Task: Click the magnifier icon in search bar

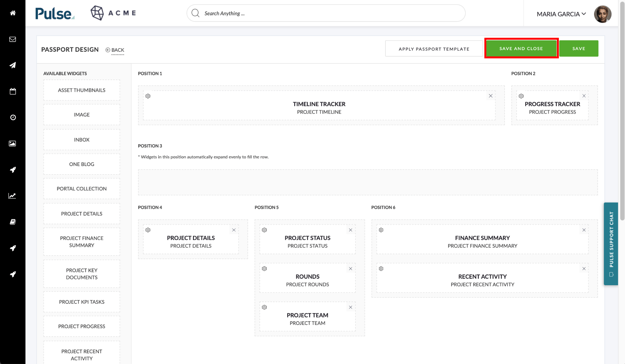Action: 195,13
